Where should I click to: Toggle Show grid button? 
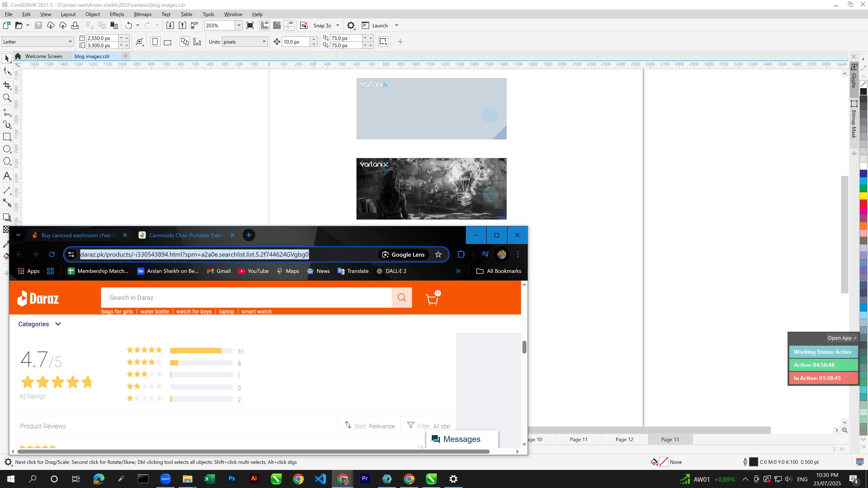click(277, 25)
